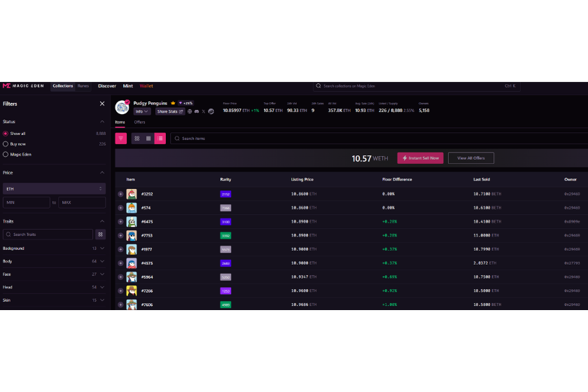588x392 pixels.
Task: Sort by Floor Difference column header
Action: tap(397, 179)
